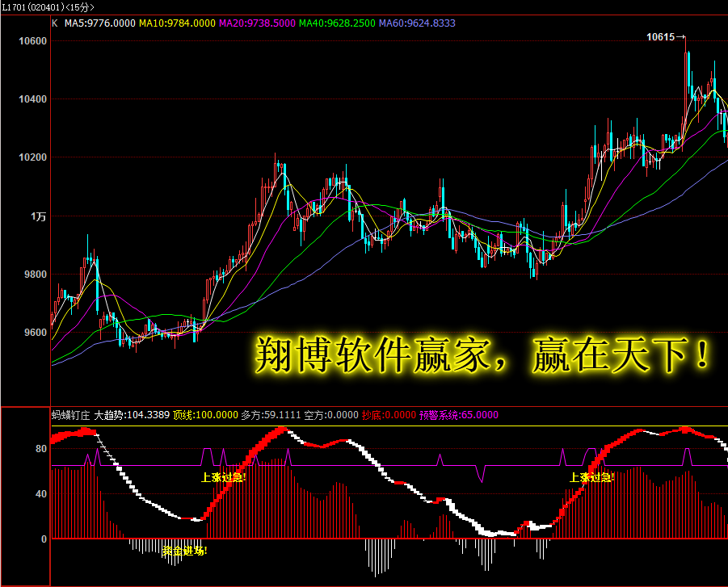Click the K label before MA5
This screenshot has width=728, height=587.
(55, 23)
